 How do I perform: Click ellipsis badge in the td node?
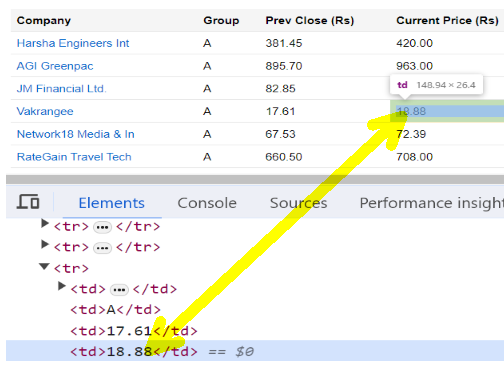pos(119,290)
